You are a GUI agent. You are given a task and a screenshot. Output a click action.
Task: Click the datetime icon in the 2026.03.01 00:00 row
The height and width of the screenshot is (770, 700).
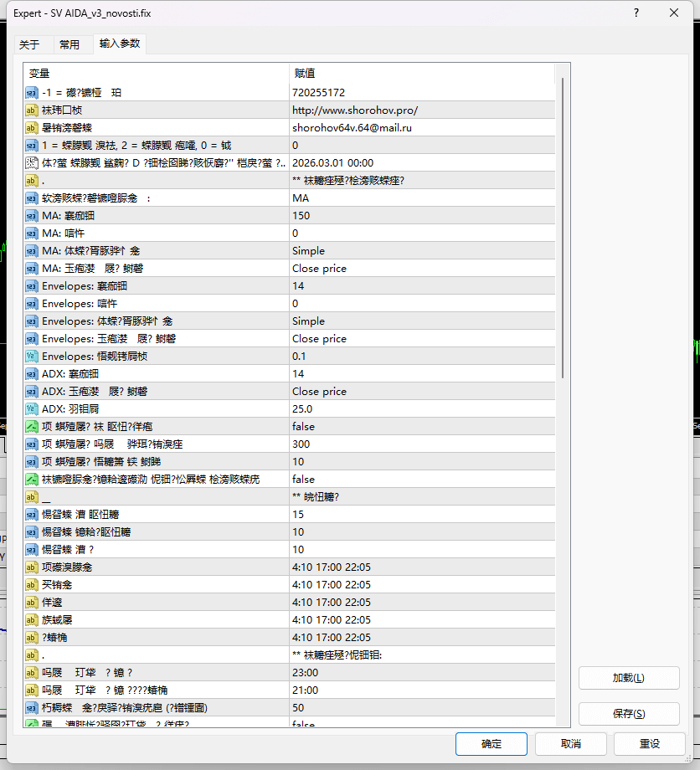(32, 163)
